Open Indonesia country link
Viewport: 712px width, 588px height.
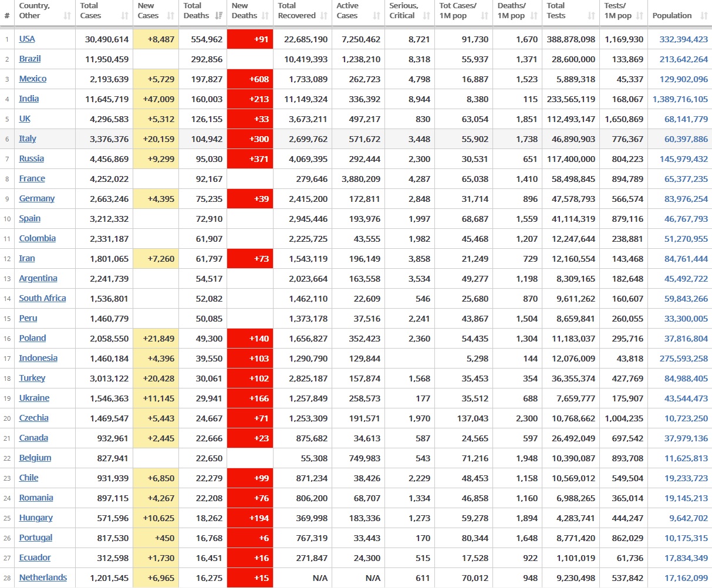(38, 358)
